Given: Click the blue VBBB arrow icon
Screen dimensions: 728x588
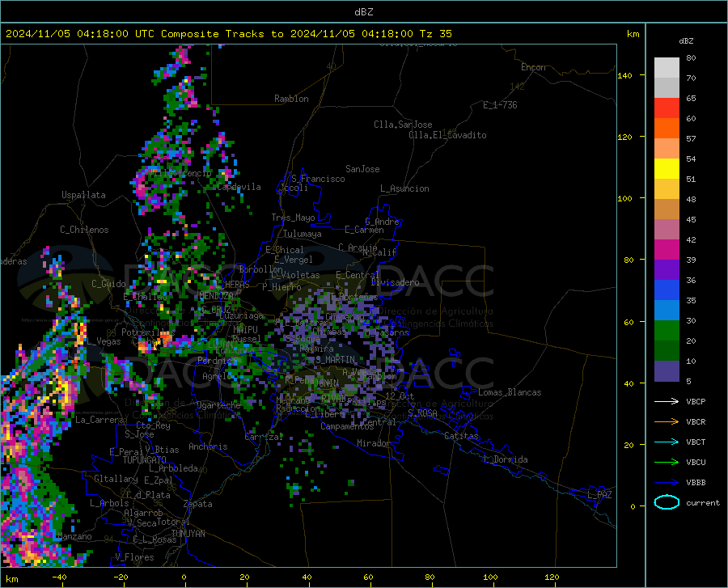Looking at the screenshot, I should pyautogui.click(x=667, y=483).
